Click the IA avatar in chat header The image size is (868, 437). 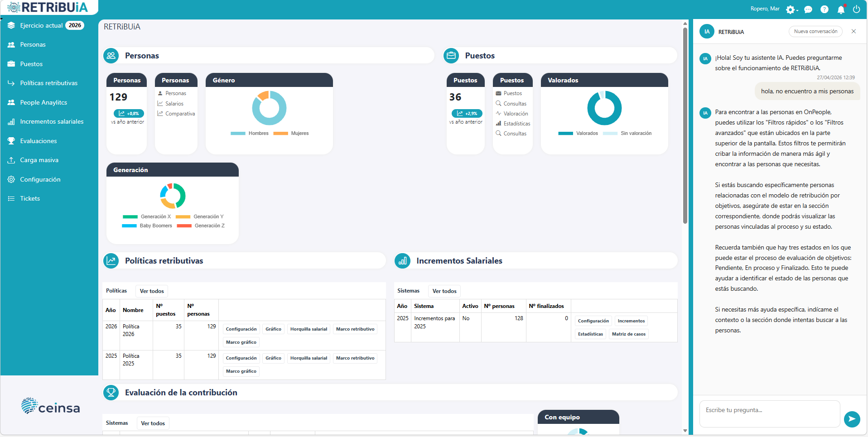pos(707,32)
